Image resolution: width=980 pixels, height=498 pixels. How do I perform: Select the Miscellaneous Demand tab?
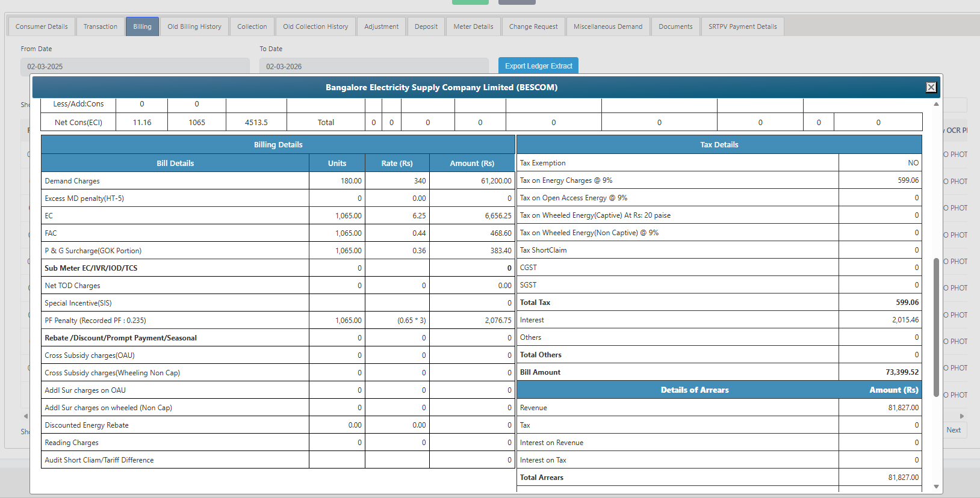click(608, 26)
